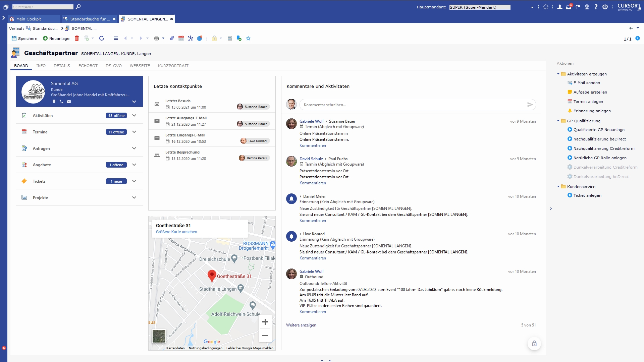The width and height of the screenshot is (644, 362).
Task: Click the printer icon in toolbar
Action: 156,38
